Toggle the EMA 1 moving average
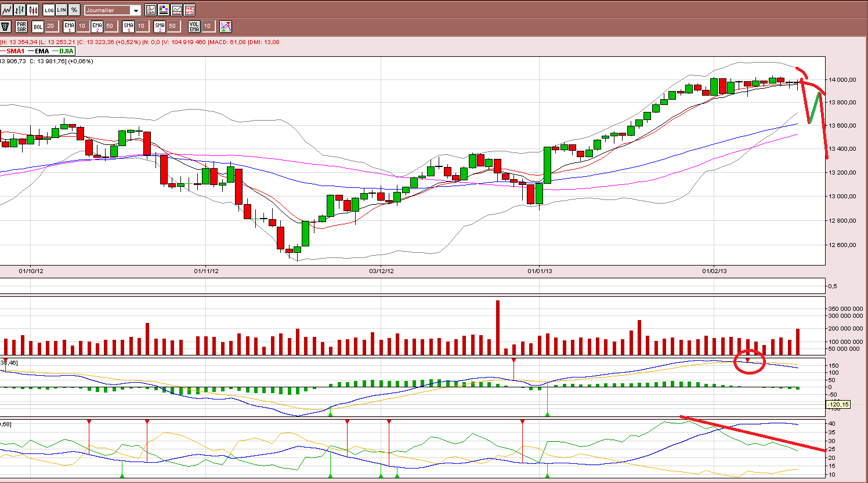Viewport: 868px width, 483px height. (69, 26)
